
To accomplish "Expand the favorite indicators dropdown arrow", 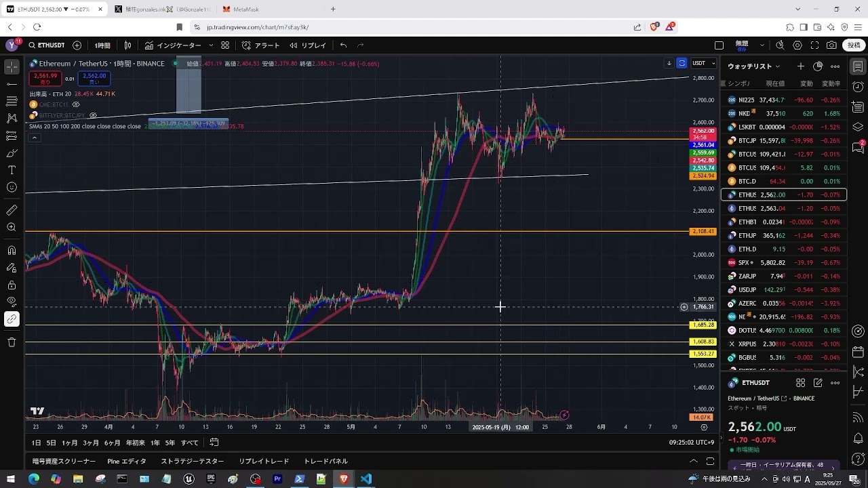I will tap(211, 45).
